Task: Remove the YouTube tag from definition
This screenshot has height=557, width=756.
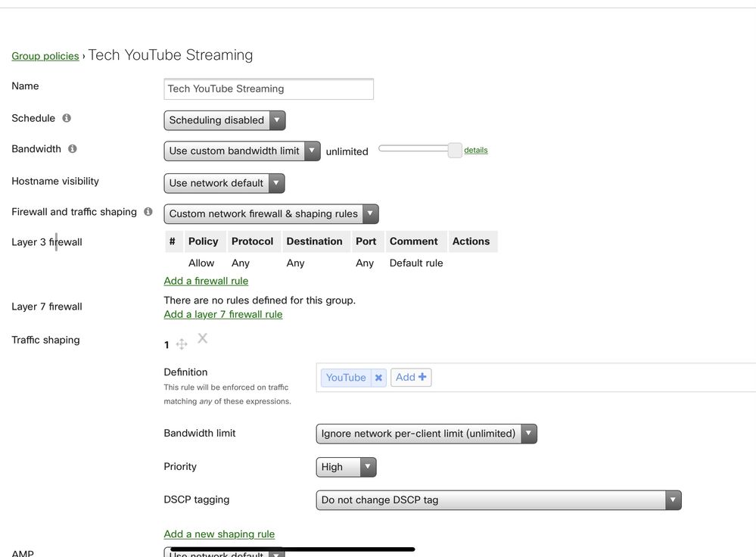Action: [x=378, y=378]
